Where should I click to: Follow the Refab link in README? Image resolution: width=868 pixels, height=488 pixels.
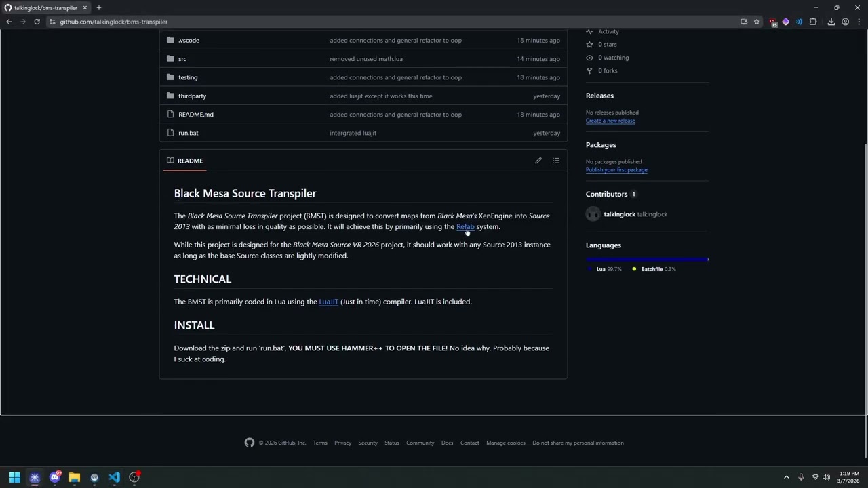coord(465,227)
